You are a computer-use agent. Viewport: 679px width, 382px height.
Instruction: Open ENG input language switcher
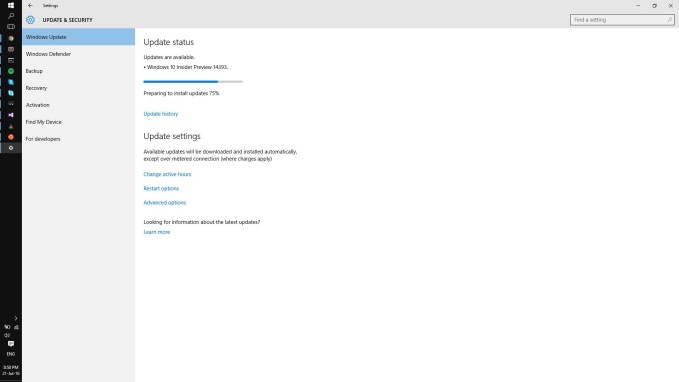pos(11,354)
